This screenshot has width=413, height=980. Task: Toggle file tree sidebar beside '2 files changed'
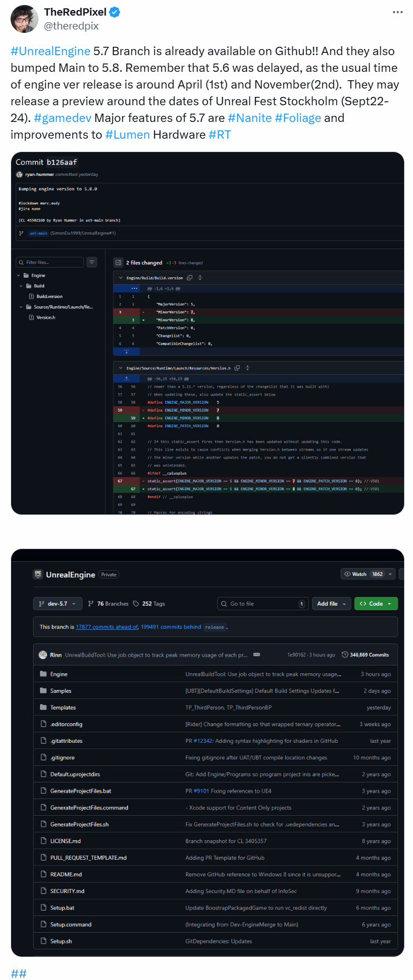click(118, 262)
